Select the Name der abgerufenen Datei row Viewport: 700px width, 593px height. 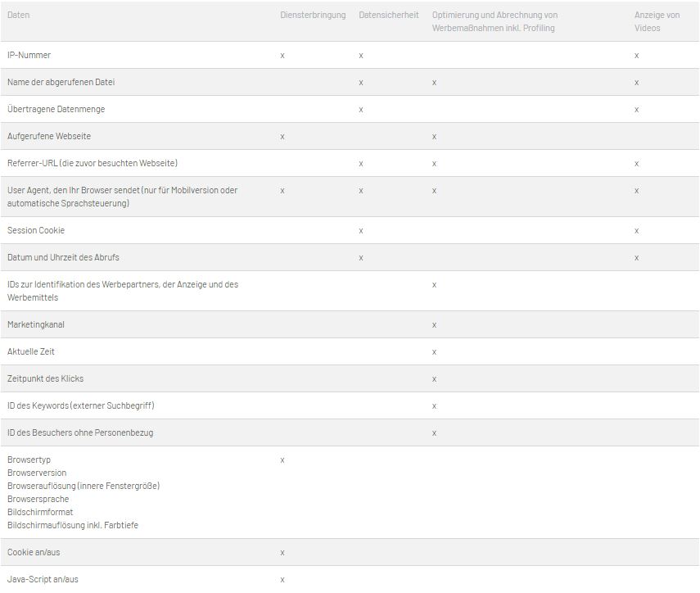[x=350, y=82]
